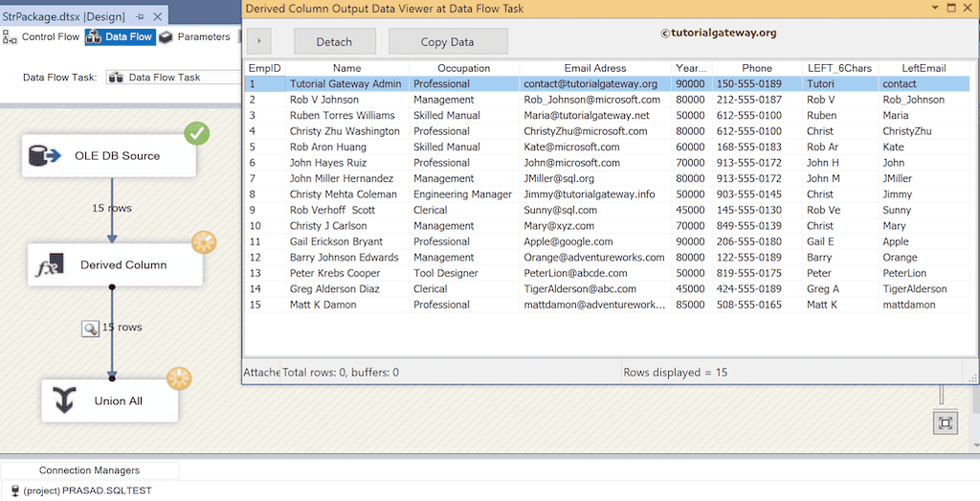The image size is (980, 501).
Task: Click the LeftEmail column header
Action: [x=924, y=68]
